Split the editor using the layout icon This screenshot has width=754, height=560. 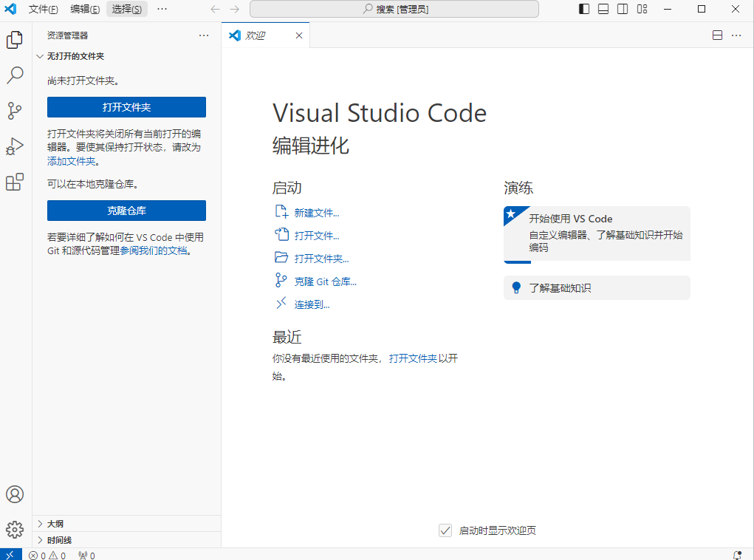click(717, 35)
